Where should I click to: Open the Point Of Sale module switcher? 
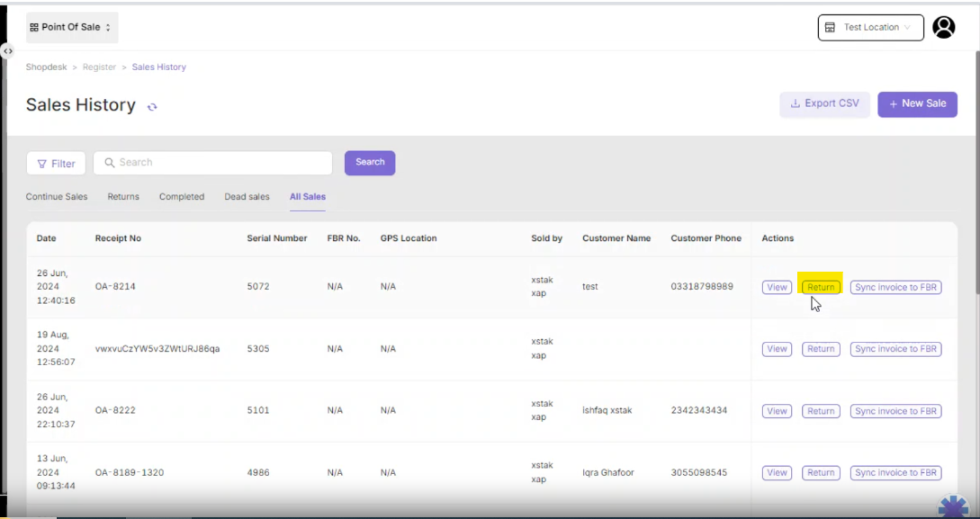click(71, 28)
